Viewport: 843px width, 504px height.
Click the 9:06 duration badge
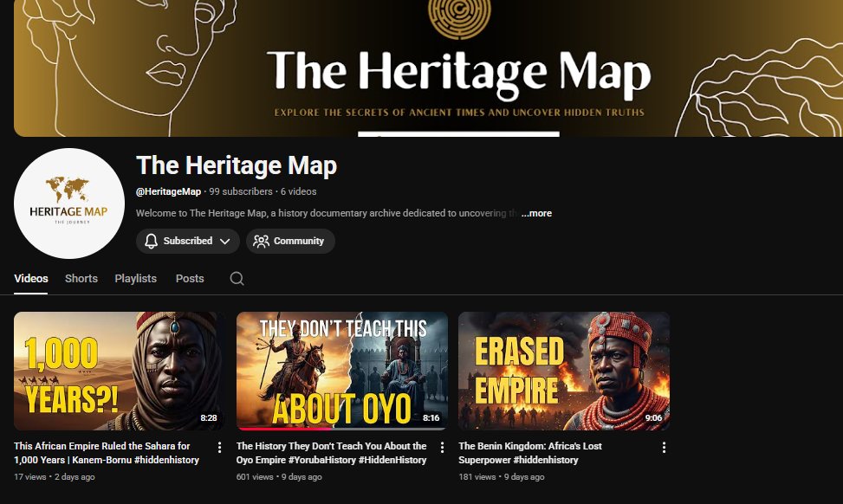pyautogui.click(x=654, y=418)
